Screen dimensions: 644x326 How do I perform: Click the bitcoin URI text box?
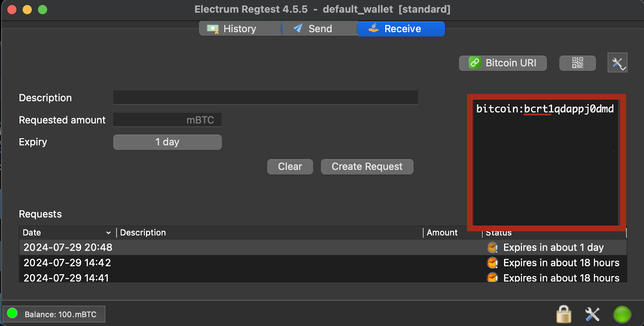(545, 162)
